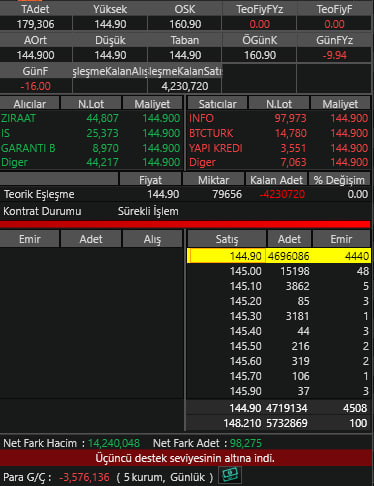Select the 145.90 ask price
Screen dimensions: 374x486
coord(246,391)
